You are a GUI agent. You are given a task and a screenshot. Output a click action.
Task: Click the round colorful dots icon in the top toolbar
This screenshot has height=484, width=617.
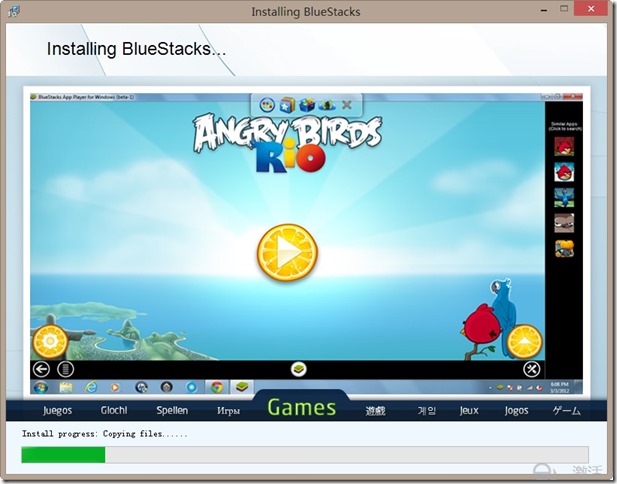click(x=267, y=105)
